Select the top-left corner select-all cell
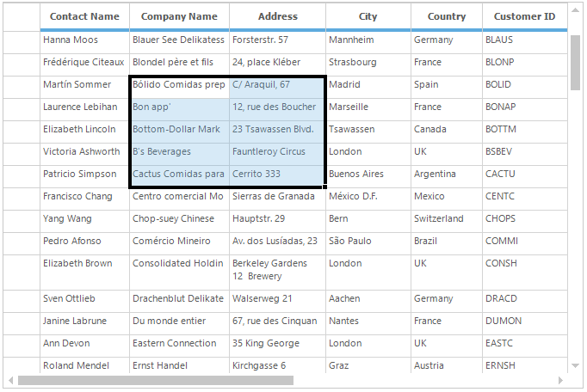The width and height of the screenshot is (587, 392). (x=22, y=16)
